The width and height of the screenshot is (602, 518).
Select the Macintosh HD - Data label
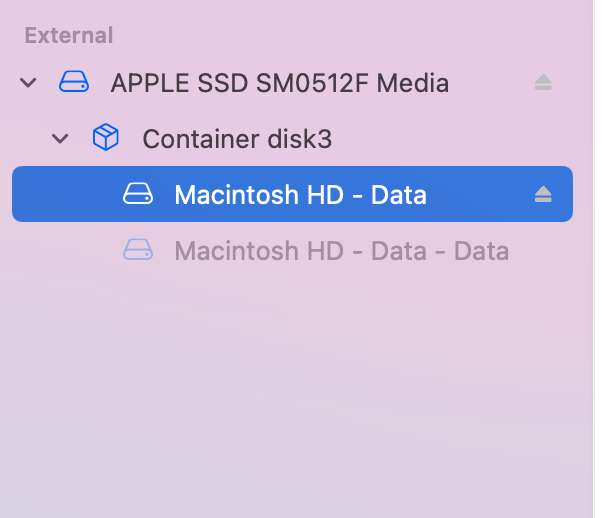(x=300, y=195)
